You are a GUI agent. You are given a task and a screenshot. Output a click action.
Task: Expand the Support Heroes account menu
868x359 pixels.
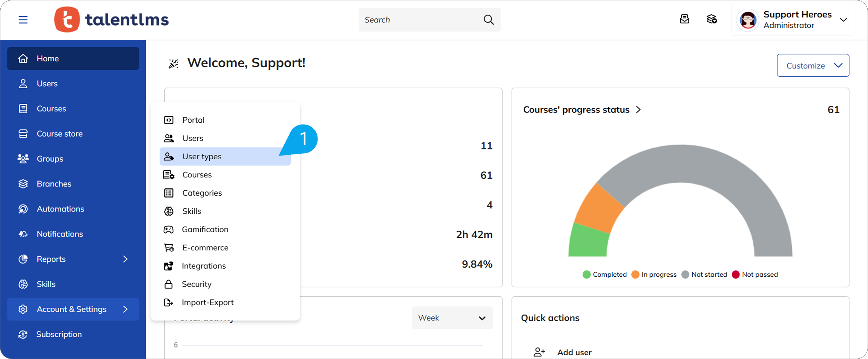tap(843, 20)
